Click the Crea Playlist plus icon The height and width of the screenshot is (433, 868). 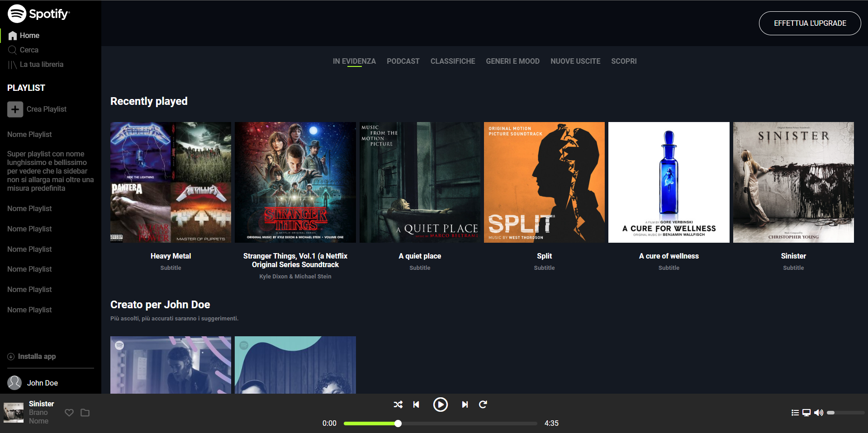click(x=15, y=109)
